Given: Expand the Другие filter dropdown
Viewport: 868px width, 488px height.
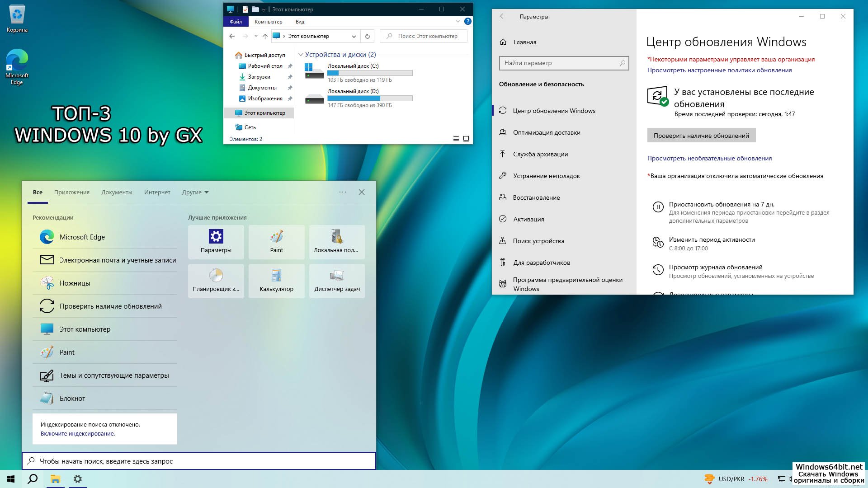Looking at the screenshot, I should point(195,192).
